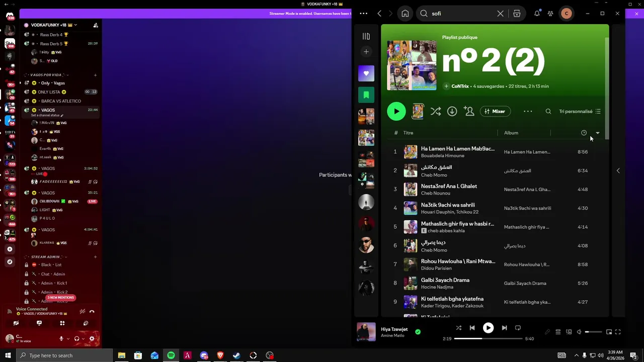Toggle shuffle in player bar
This screenshot has width=644, height=362.
[459, 328]
